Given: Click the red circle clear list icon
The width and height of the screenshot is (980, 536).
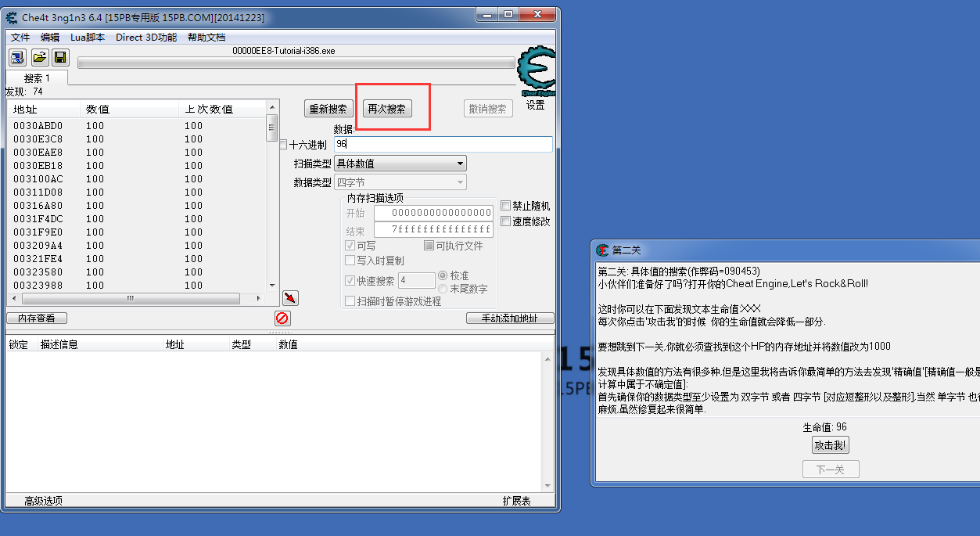Looking at the screenshot, I should (x=282, y=318).
